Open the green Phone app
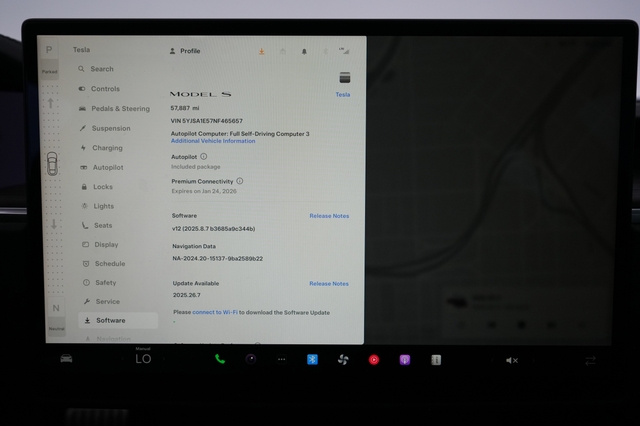 point(220,359)
